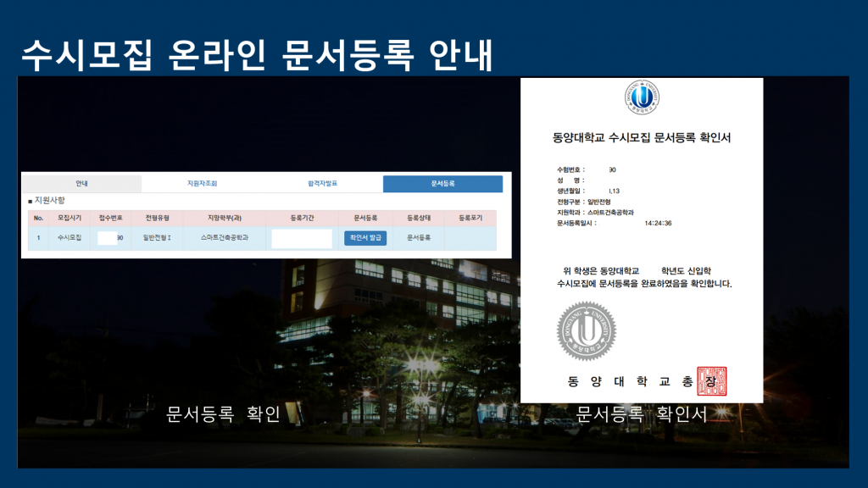Click the 생년월일 line on the certificate
This screenshot has height=488, width=868.
pyautogui.click(x=588, y=191)
